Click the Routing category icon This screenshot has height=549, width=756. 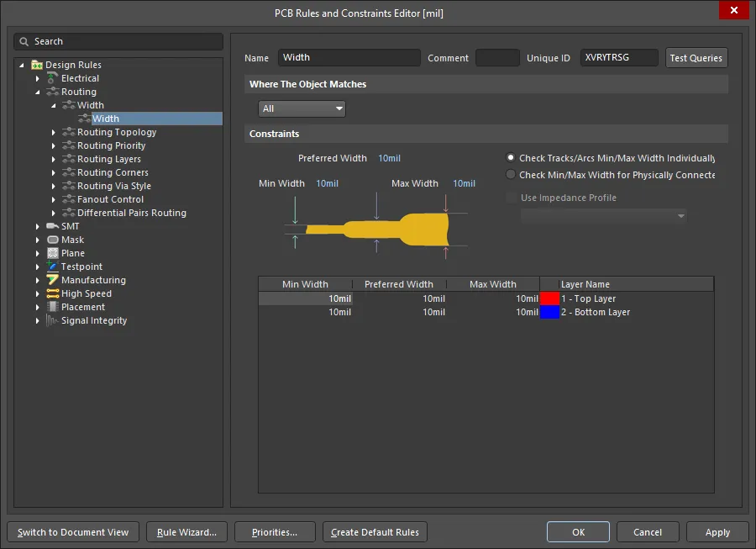(x=53, y=92)
